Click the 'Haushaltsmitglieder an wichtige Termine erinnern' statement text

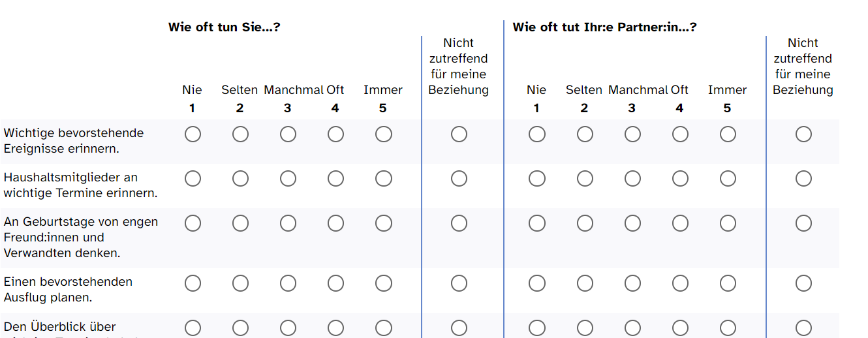pyautogui.click(x=81, y=185)
